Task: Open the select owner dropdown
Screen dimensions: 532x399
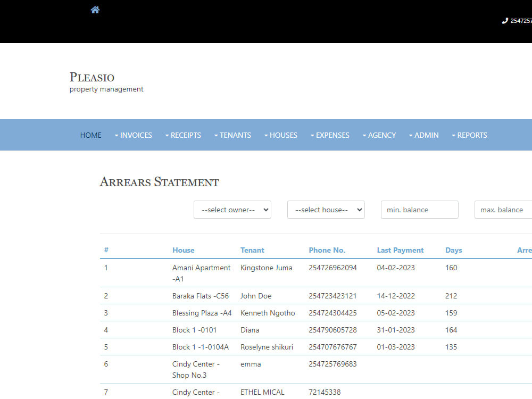Action: pos(232,210)
